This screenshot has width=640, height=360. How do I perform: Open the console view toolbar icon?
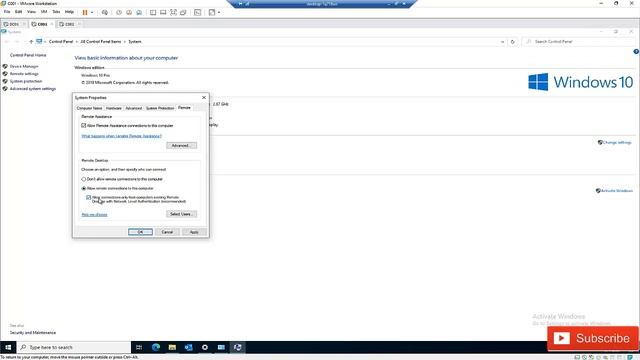point(198,12)
